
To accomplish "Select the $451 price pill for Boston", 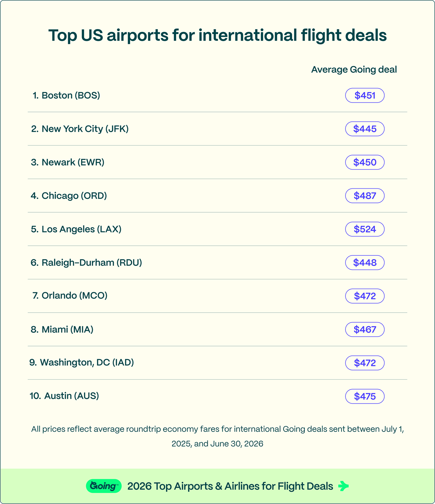I will click(x=365, y=95).
